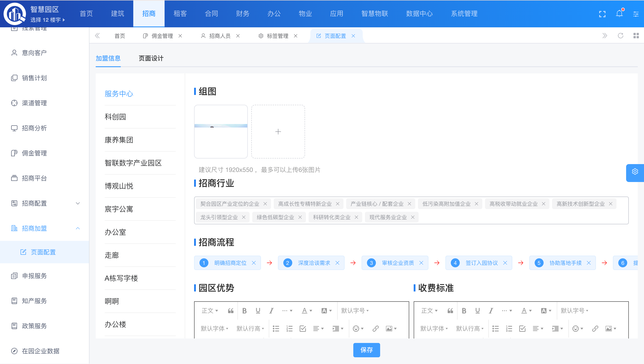Insert link in 园区优势 editor
The image size is (644, 364).
375,328
